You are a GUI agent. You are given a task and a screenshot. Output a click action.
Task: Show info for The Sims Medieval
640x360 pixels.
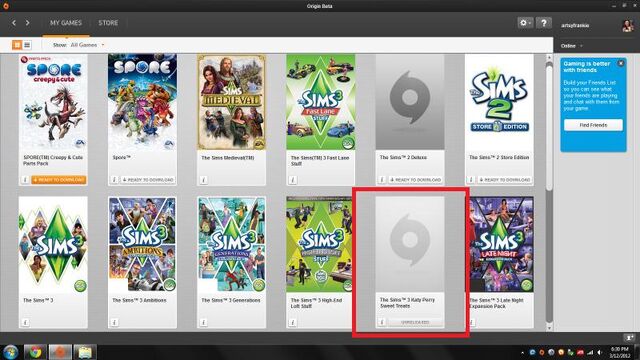[x=204, y=180]
